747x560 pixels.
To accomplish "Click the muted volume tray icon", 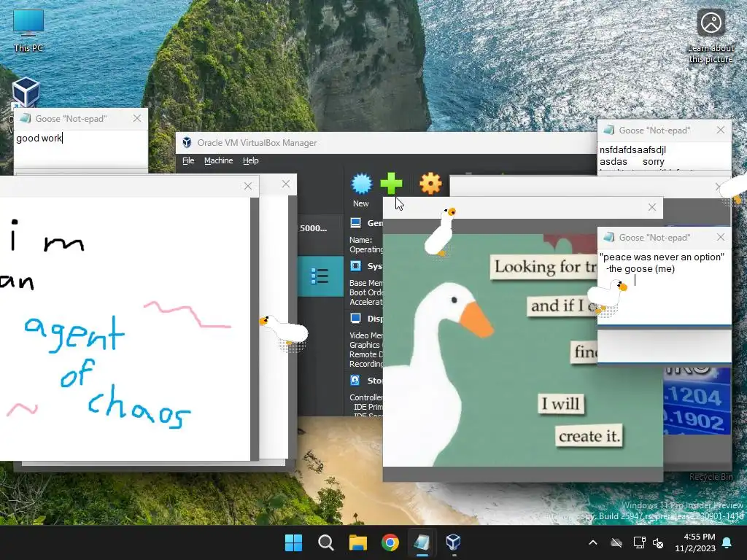I will [x=659, y=542].
